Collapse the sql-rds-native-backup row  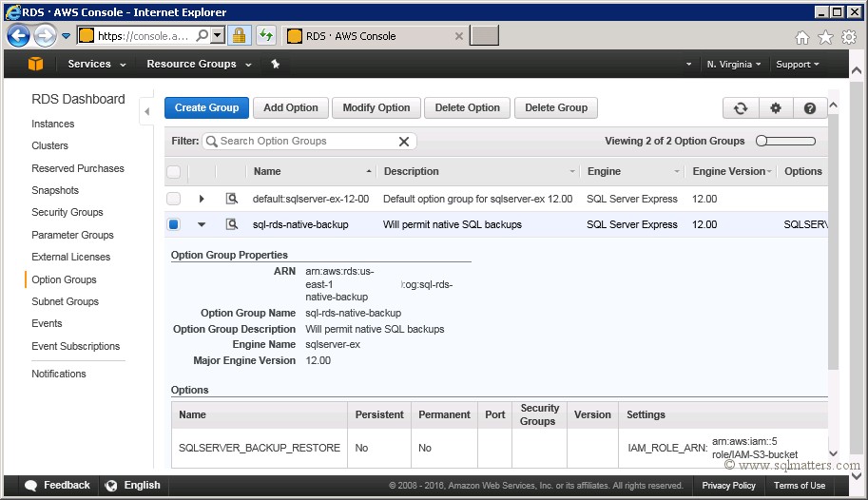tap(202, 224)
